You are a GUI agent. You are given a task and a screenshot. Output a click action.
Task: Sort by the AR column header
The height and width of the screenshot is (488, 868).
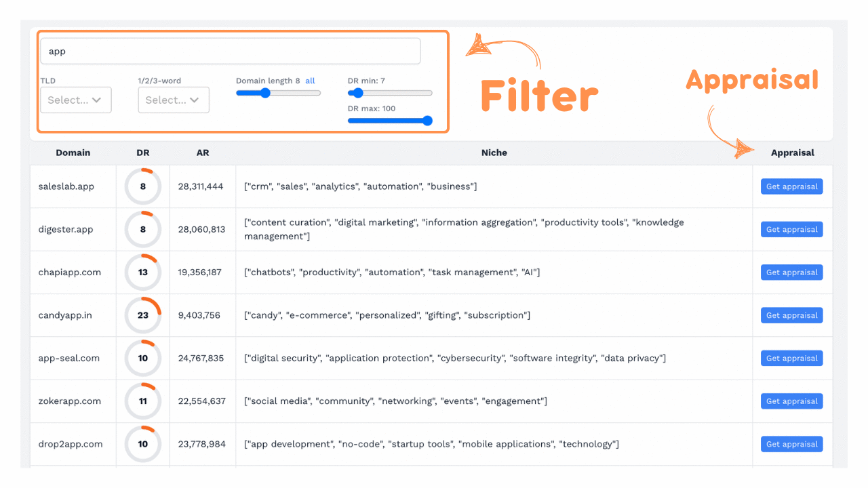(203, 152)
